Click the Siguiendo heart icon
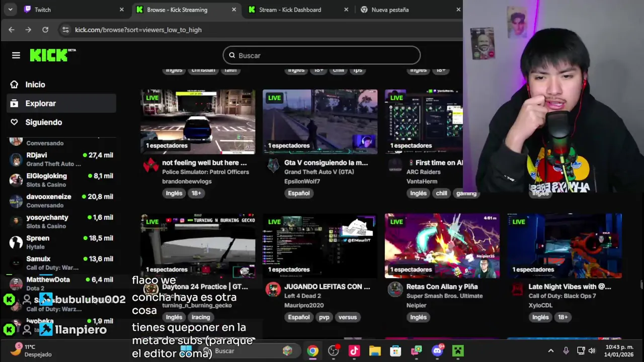Image resolution: width=644 pixels, height=362 pixels. click(15, 122)
